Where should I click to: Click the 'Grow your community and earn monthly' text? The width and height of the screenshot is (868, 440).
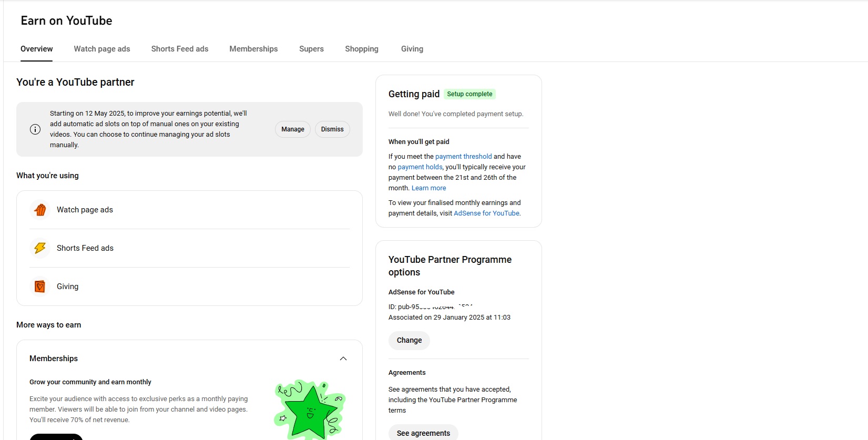point(90,382)
